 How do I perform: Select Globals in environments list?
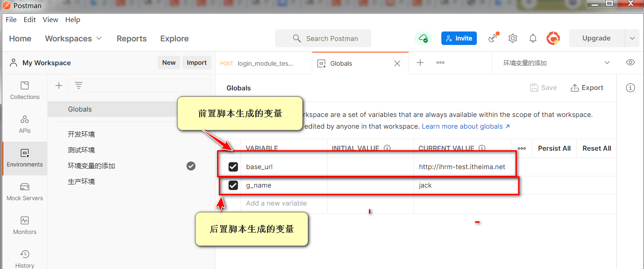tap(80, 109)
